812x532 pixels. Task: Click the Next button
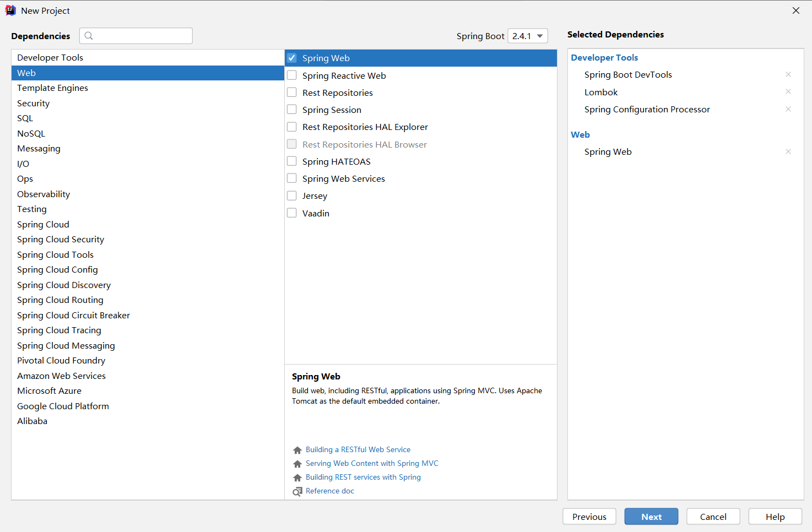tap(651, 517)
